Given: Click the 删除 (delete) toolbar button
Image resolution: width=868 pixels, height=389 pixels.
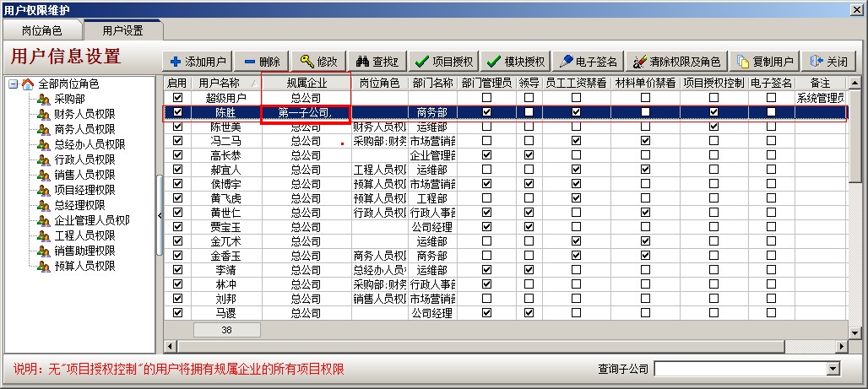Looking at the screenshot, I should pyautogui.click(x=261, y=62).
